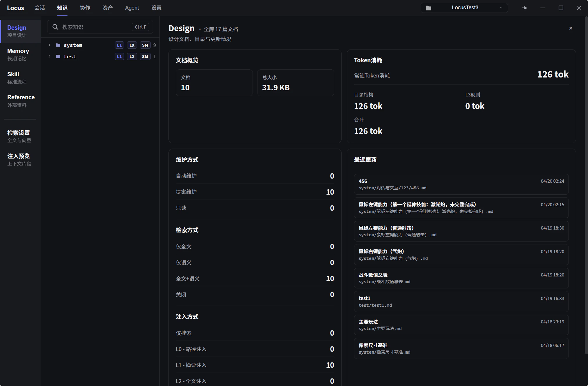Open the LocusTest3 project dropdown
This screenshot has width=588, height=386.
coord(501,8)
